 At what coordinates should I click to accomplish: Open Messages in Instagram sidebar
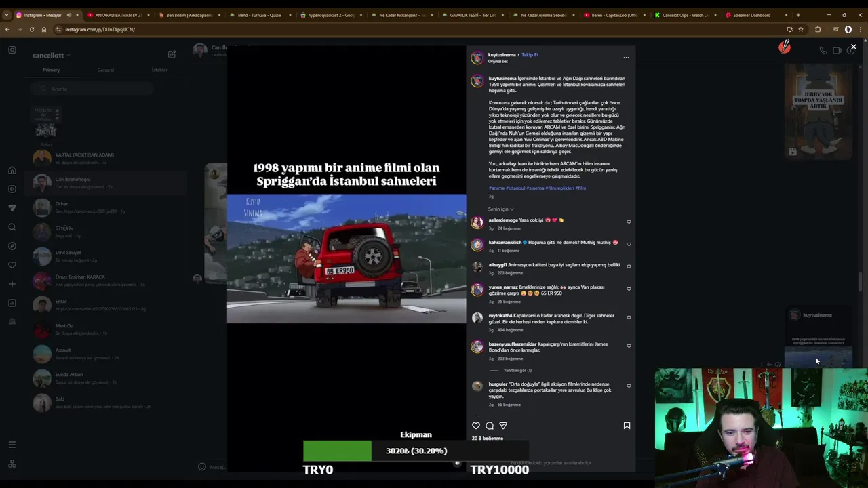(12, 208)
